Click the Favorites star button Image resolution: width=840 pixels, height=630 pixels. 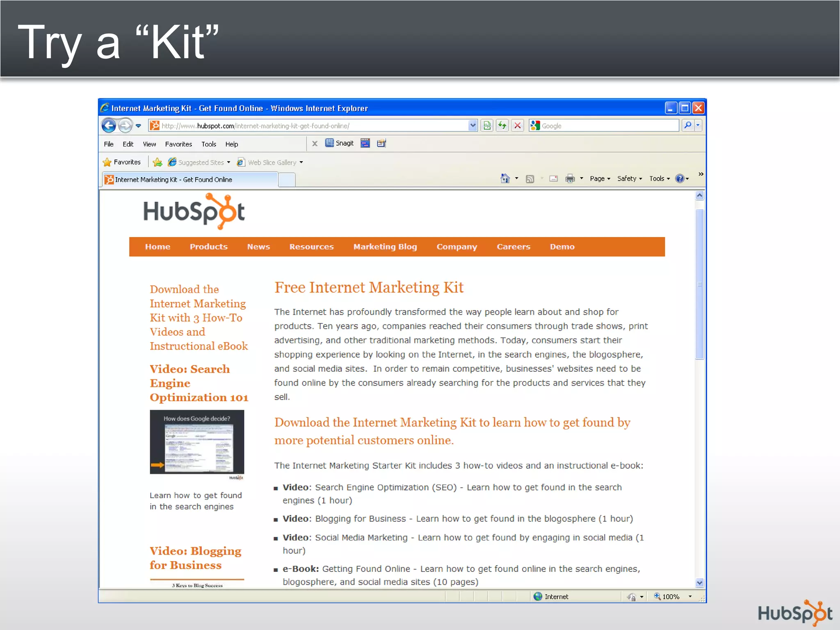[122, 162]
